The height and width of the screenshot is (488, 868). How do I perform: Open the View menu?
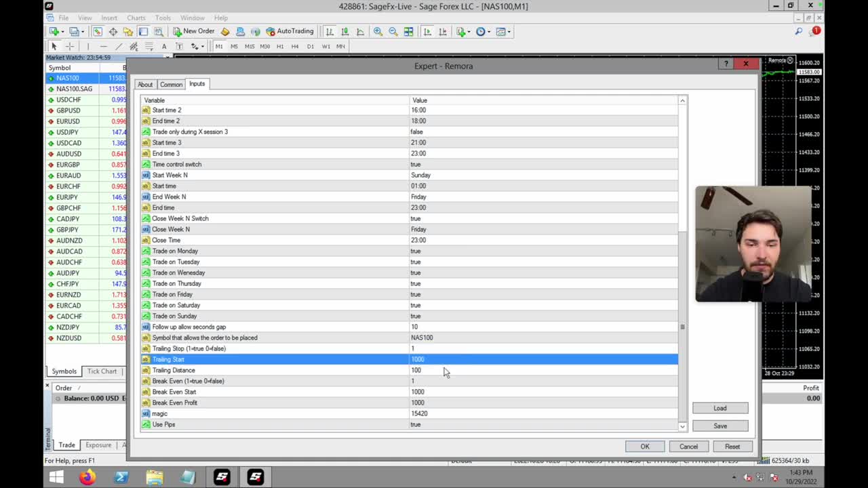[x=85, y=18]
